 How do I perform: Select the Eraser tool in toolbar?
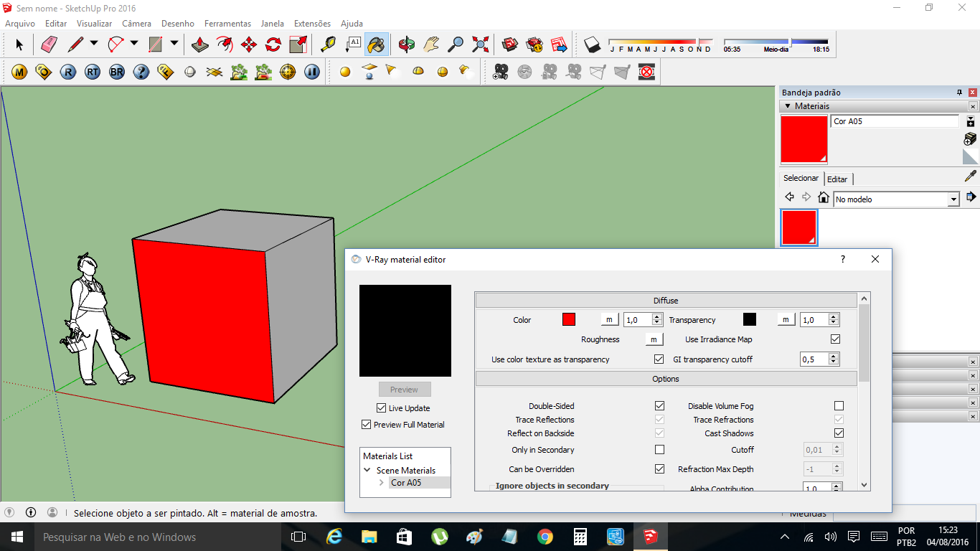49,45
